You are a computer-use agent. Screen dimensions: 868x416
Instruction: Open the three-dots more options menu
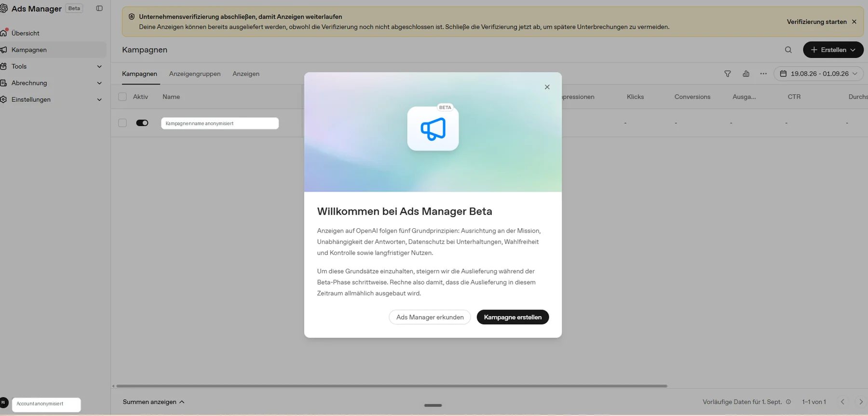click(x=763, y=74)
